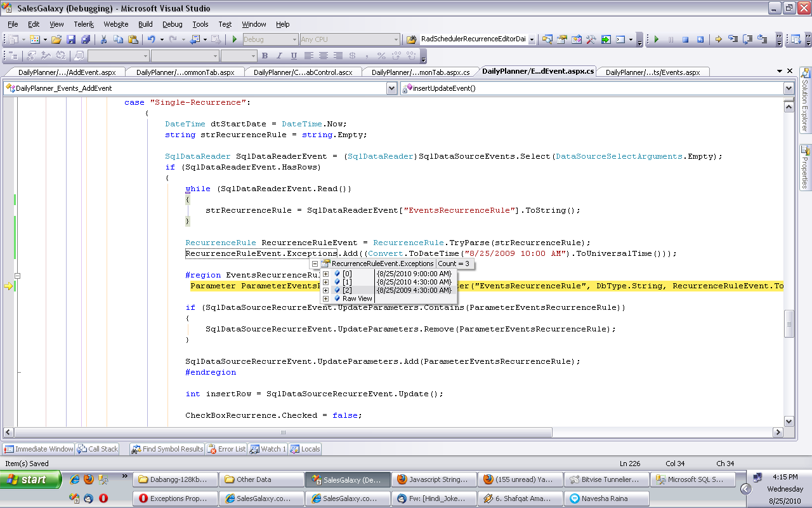Screen dimensions: 812x508
Task: Open the Debug menu
Action: (x=172, y=24)
